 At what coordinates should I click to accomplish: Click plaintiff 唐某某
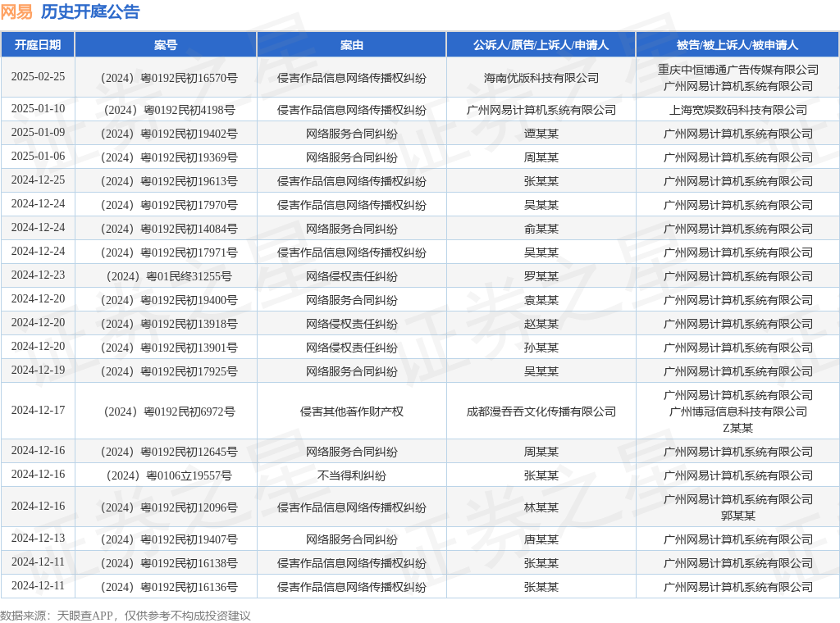(541, 540)
